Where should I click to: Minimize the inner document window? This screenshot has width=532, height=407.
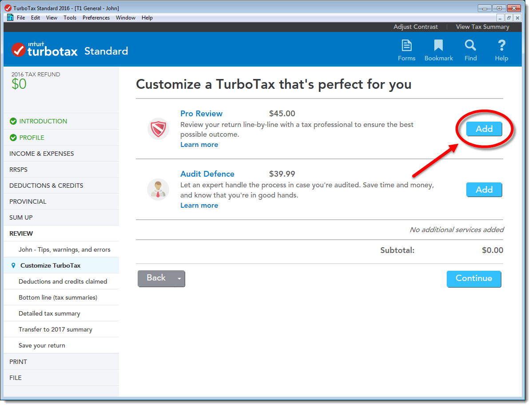[x=500, y=18]
